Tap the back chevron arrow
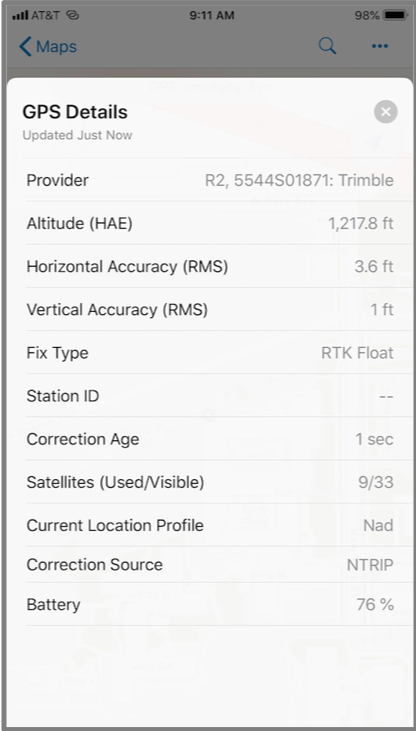This screenshot has height=731, width=416. click(x=25, y=47)
